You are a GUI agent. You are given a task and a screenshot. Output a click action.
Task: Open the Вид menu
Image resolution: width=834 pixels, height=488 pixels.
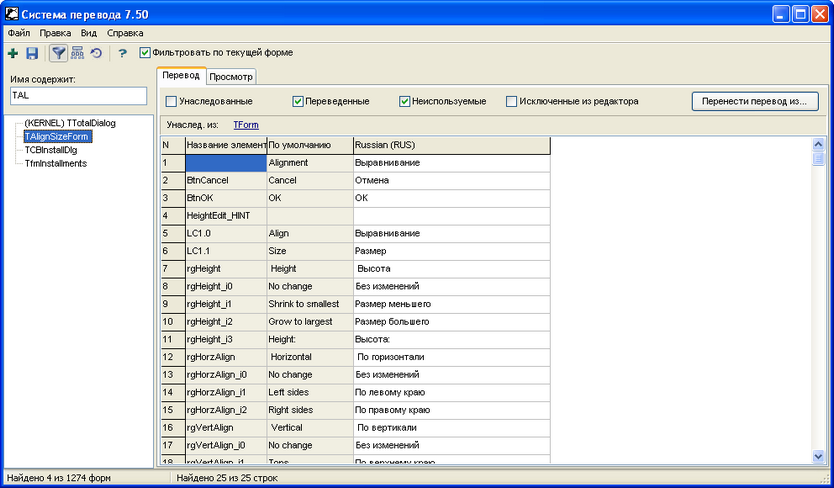89,33
